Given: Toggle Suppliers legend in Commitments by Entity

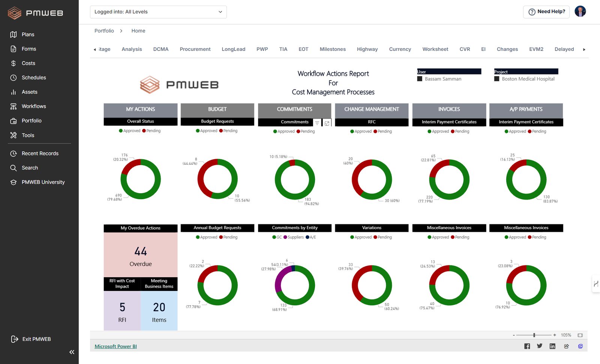Looking at the screenshot, I should coord(294,237).
